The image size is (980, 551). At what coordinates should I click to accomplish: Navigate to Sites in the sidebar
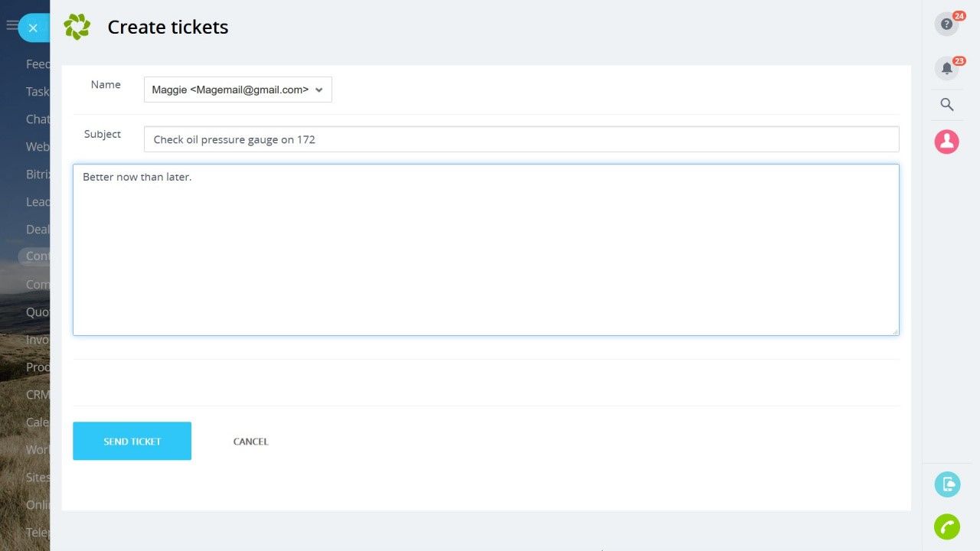coord(38,478)
